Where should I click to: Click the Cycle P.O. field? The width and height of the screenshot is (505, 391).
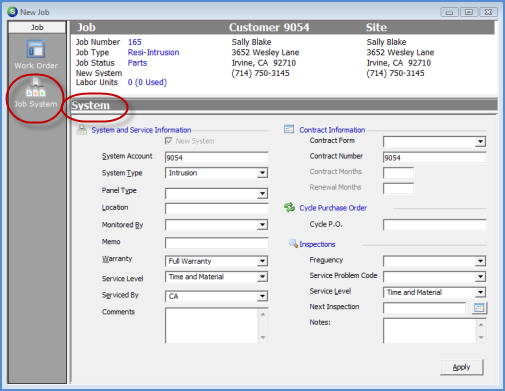point(435,225)
